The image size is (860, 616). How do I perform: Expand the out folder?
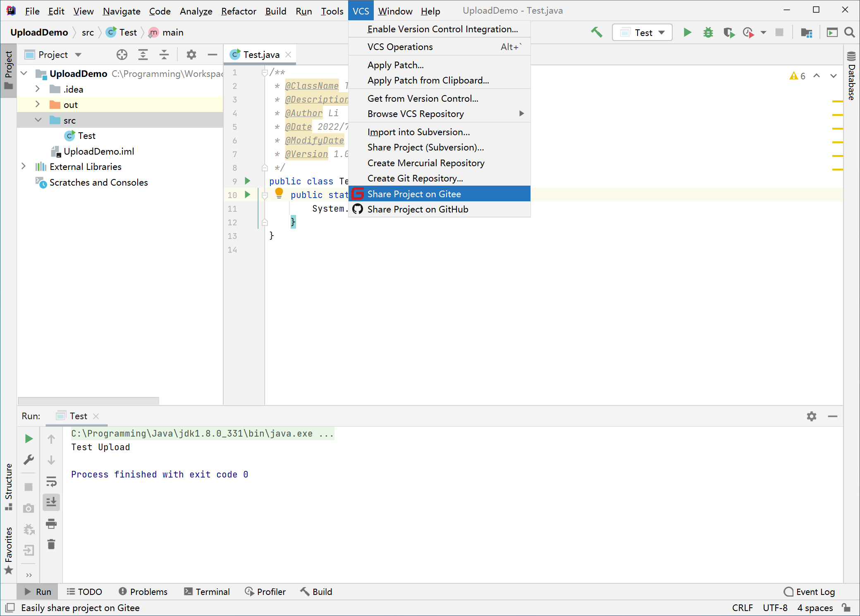(38, 104)
